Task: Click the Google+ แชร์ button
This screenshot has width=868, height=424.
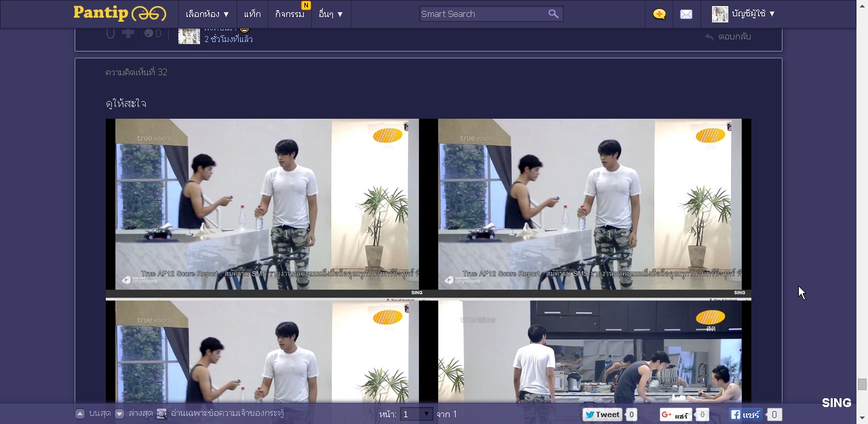Action: (x=676, y=415)
